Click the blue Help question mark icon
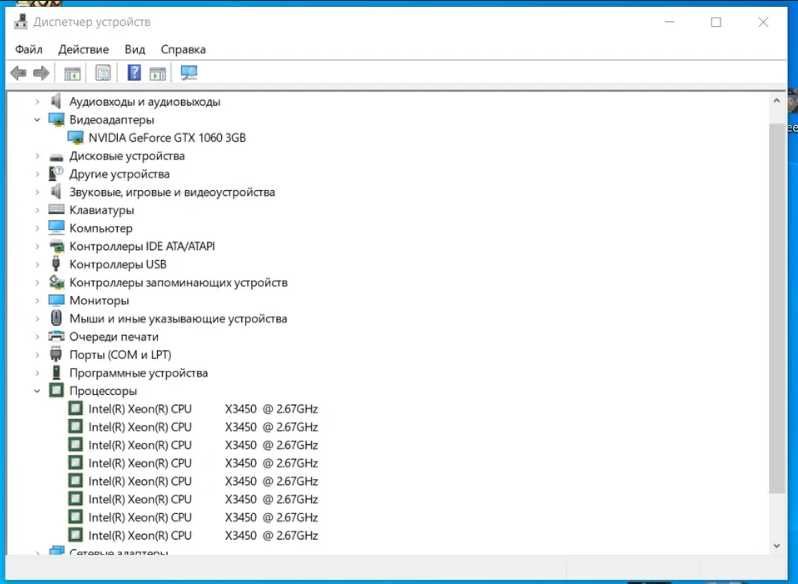 tap(134, 73)
